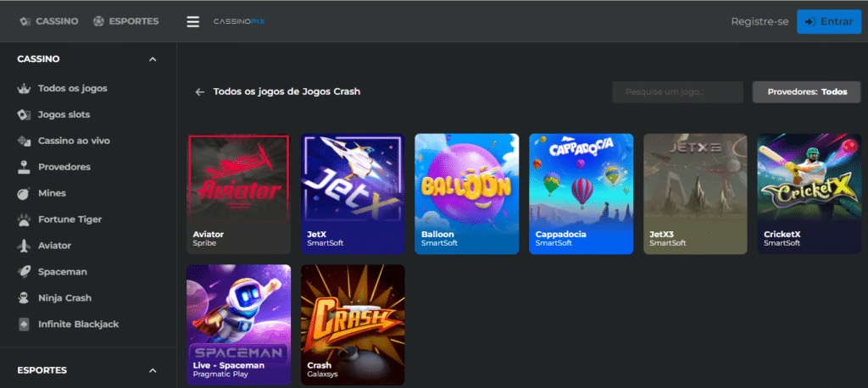The width and height of the screenshot is (868, 388).
Task: Click the Todos os jogos de Jogos Crash heading
Action: coord(287,91)
